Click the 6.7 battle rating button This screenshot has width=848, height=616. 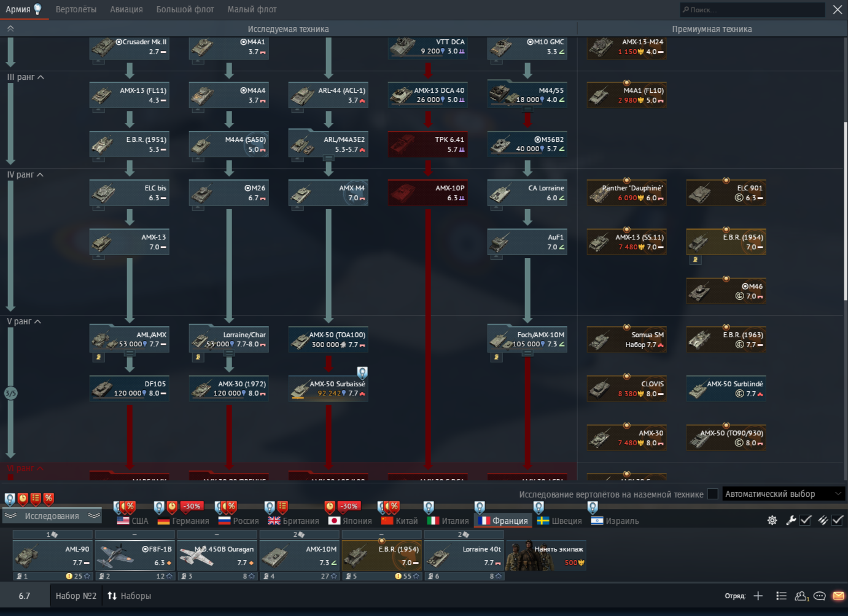pyautogui.click(x=25, y=596)
